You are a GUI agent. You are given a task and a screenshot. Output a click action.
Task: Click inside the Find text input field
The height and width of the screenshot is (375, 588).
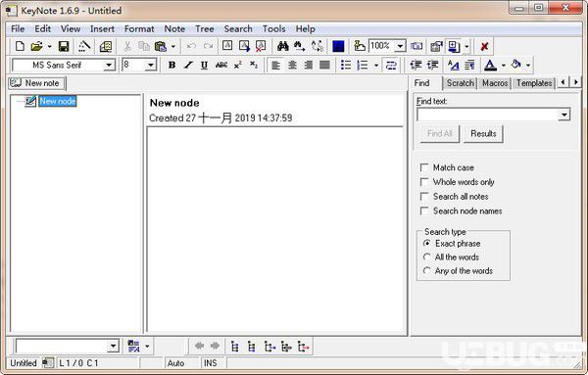(x=487, y=115)
